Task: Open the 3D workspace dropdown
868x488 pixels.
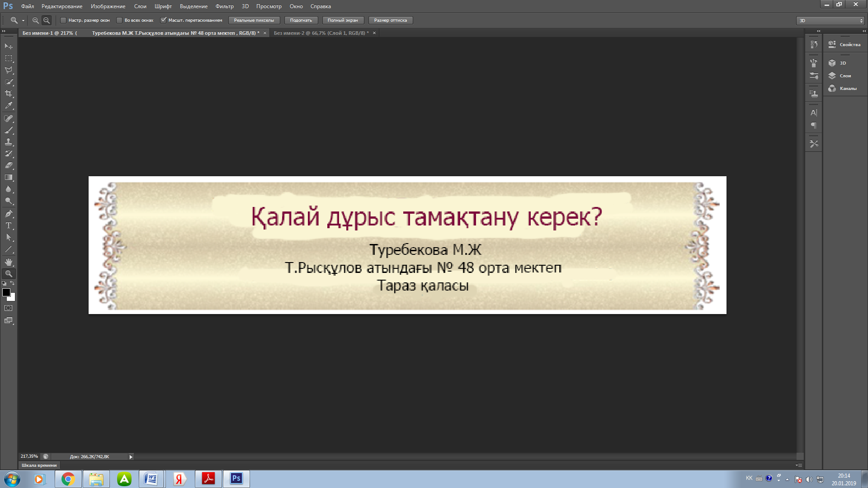Action: (830, 21)
